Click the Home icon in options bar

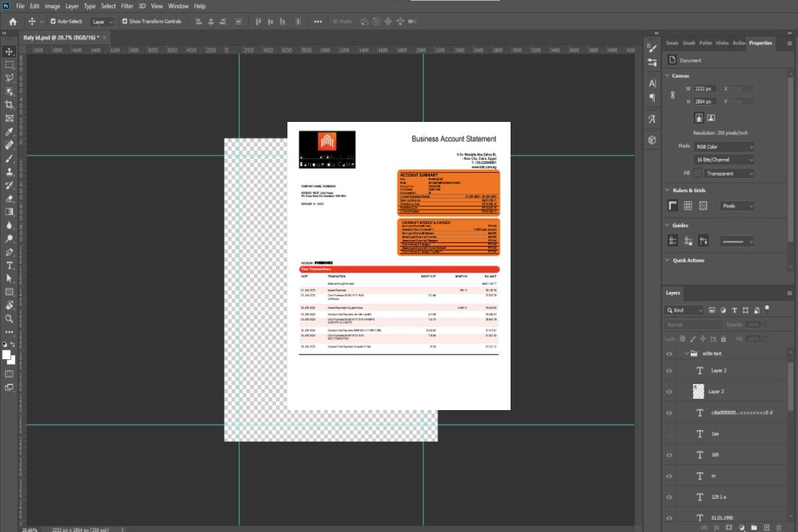point(13,21)
